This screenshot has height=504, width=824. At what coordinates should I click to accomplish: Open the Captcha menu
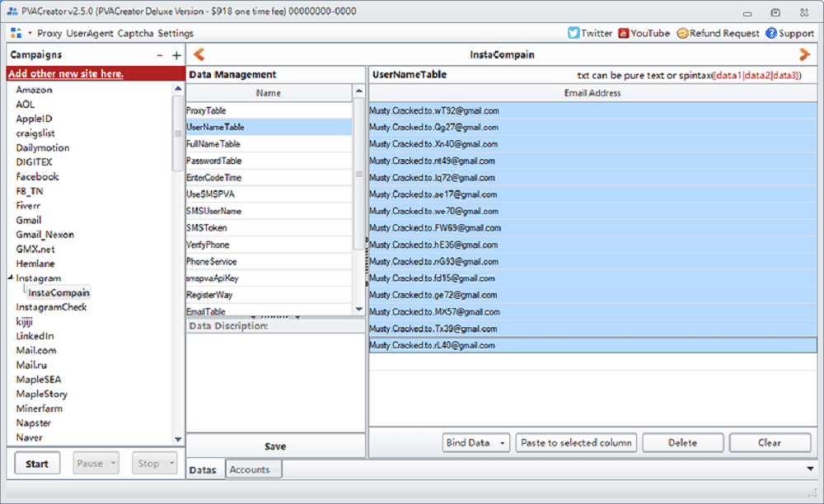click(136, 33)
